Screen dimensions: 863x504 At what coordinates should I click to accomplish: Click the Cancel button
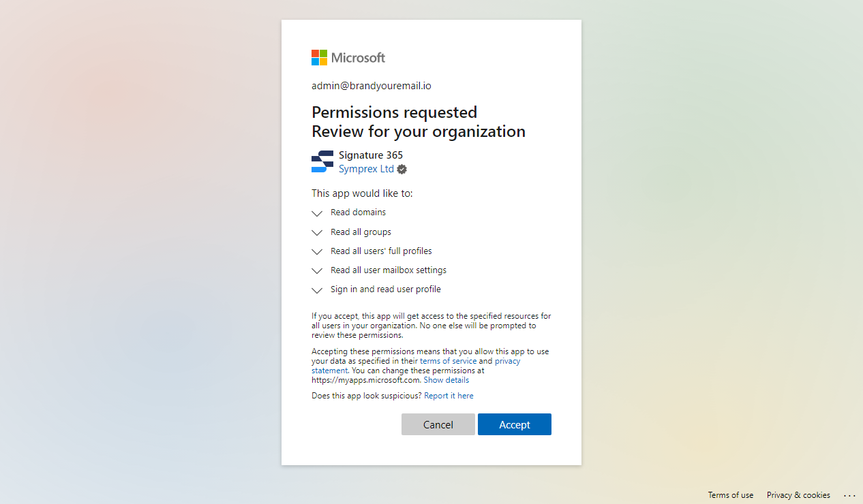(x=438, y=424)
